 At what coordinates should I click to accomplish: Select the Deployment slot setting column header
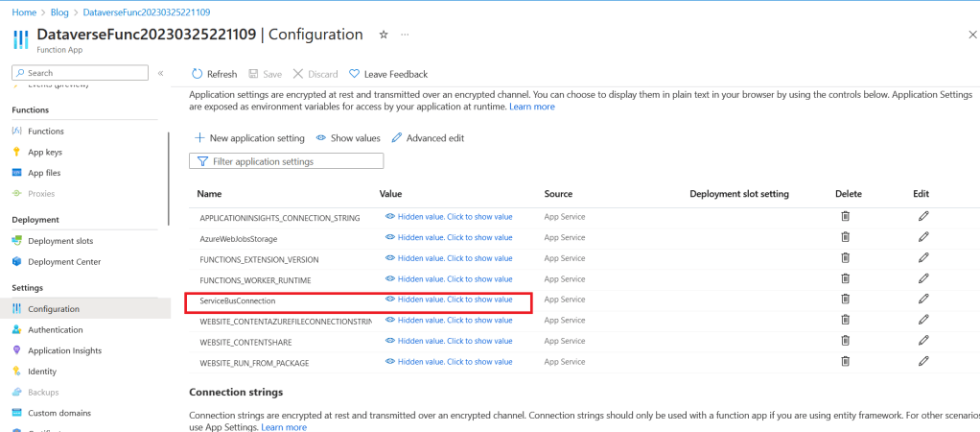click(x=739, y=194)
